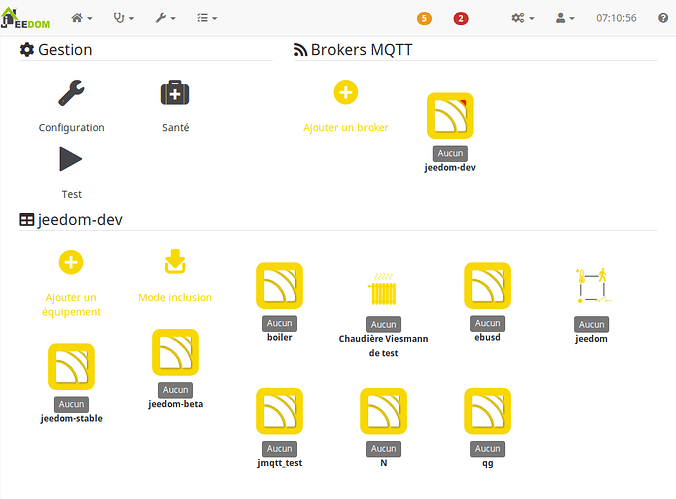Open the Santé health kit icon

(x=175, y=93)
